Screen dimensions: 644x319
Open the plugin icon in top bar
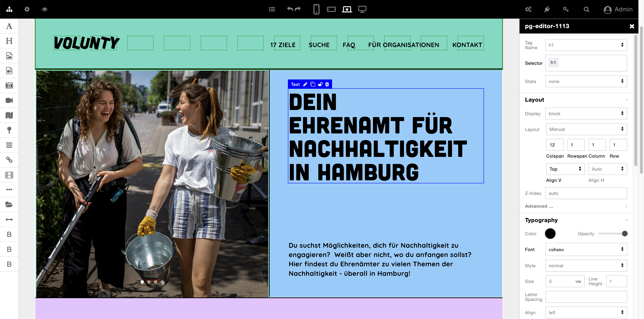[x=547, y=9]
